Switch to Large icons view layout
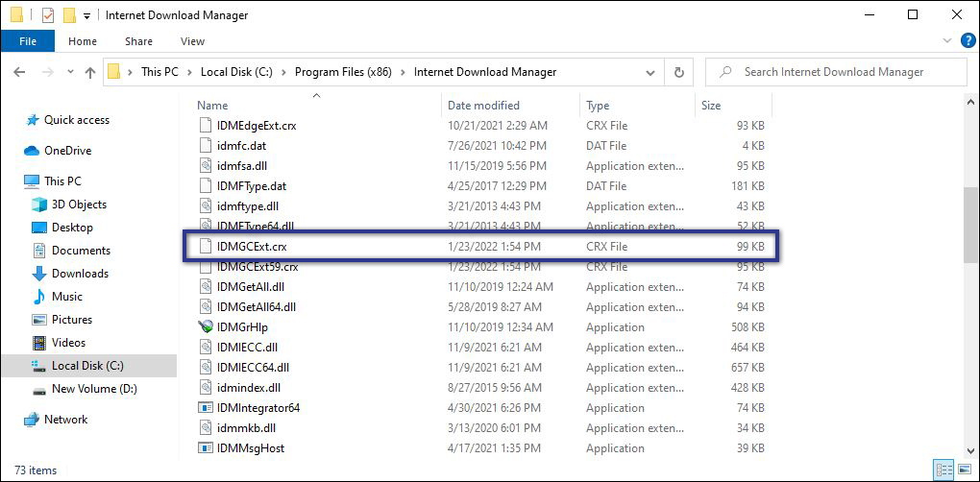Screen dimensions: 980x482 [964, 470]
